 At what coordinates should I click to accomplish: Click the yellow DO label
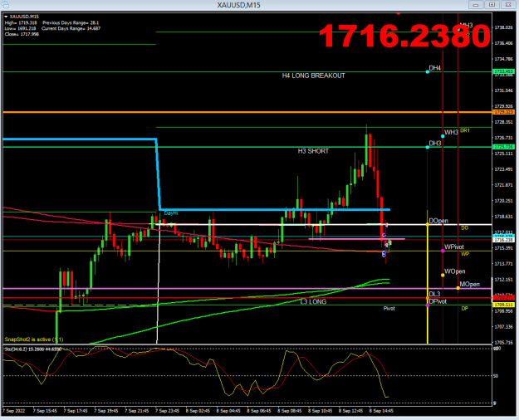pyautogui.click(x=465, y=228)
